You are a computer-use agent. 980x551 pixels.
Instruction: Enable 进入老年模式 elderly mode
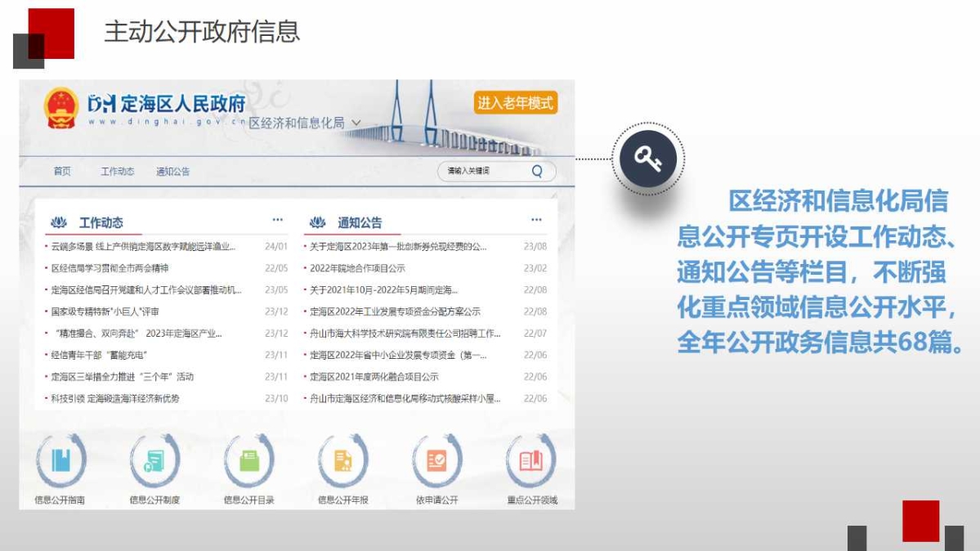coord(515,103)
